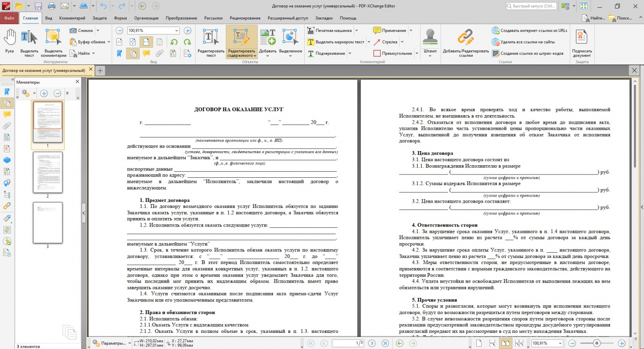
Task: Go to next page in status bar
Action: point(372,343)
